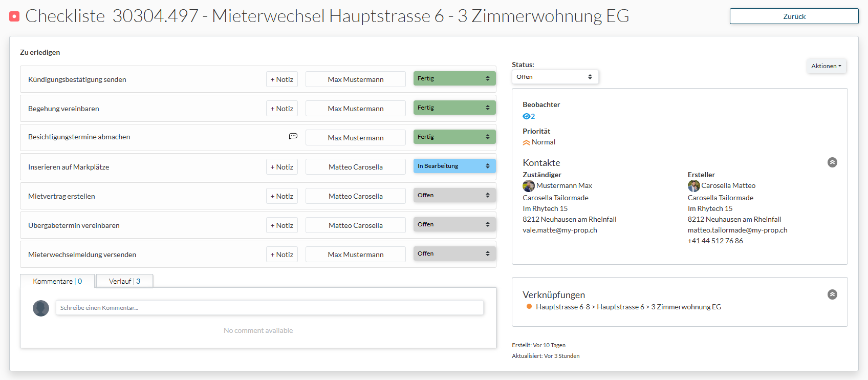Screen dimensions: 868x380
Task: Open the note icon on Besichtigungstermine abmachen
Action: [293, 136]
